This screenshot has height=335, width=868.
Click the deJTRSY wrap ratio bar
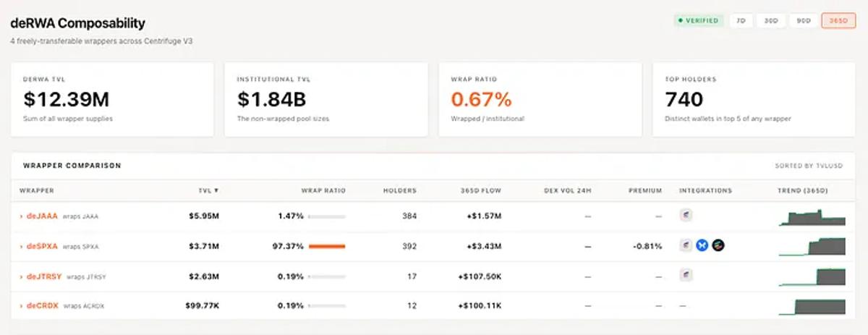(x=327, y=276)
